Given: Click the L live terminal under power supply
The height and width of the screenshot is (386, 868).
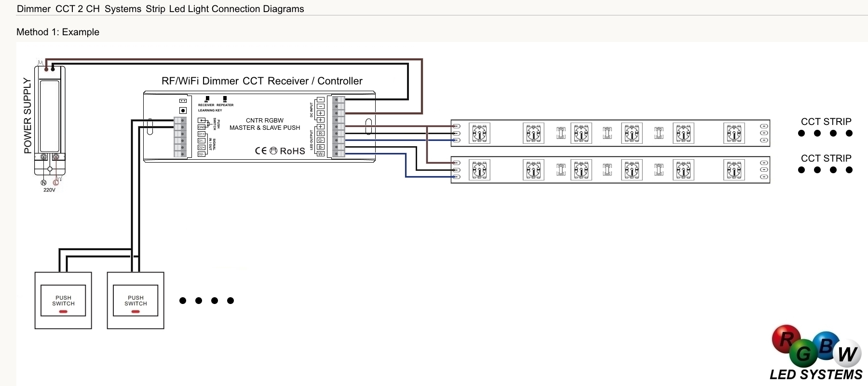Looking at the screenshot, I should (x=56, y=182).
